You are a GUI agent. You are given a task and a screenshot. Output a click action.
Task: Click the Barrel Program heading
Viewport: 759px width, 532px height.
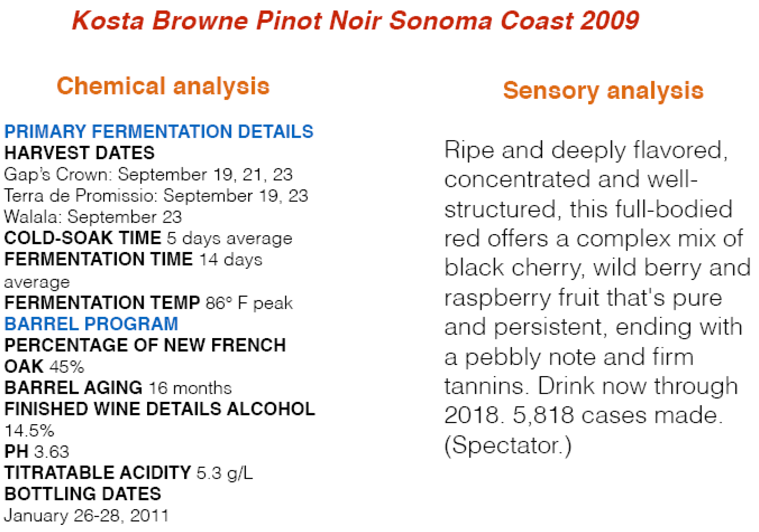91,324
